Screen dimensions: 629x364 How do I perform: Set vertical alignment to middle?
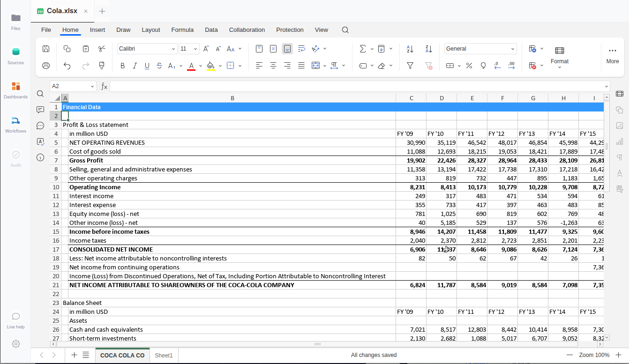click(273, 49)
